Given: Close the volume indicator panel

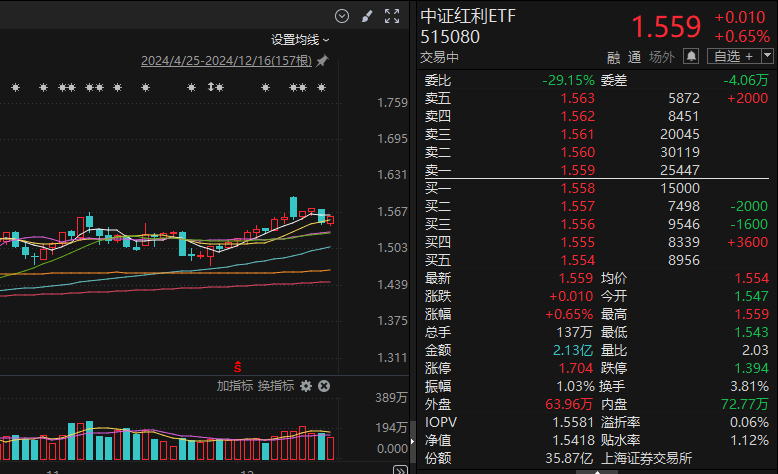Looking at the screenshot, I should click(x=324, y=386).
